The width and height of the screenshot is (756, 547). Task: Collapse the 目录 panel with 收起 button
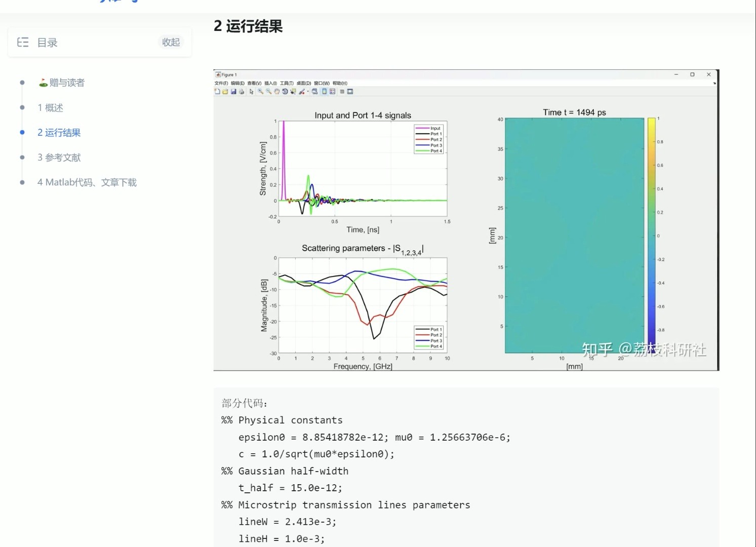pyautogui.click(x=171, y=42)
